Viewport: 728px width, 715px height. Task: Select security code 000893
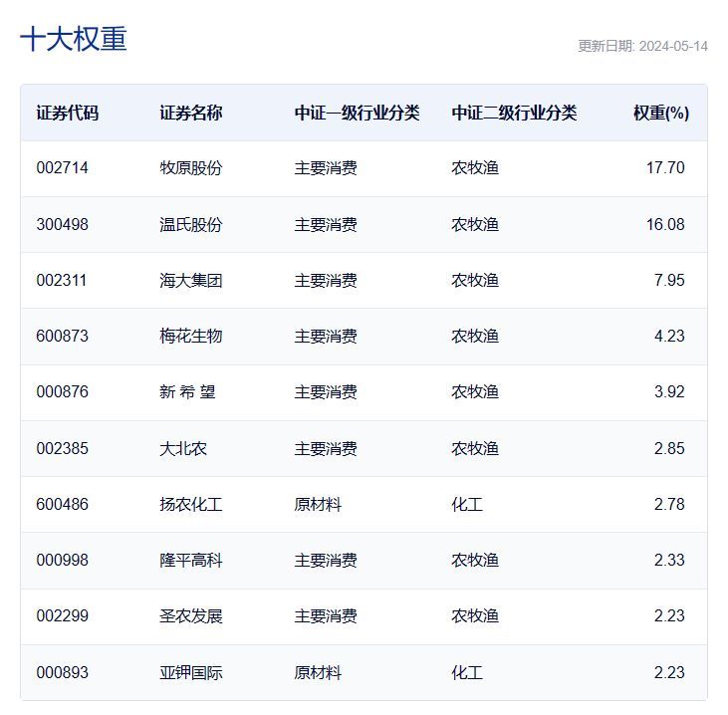click(62, 672)
